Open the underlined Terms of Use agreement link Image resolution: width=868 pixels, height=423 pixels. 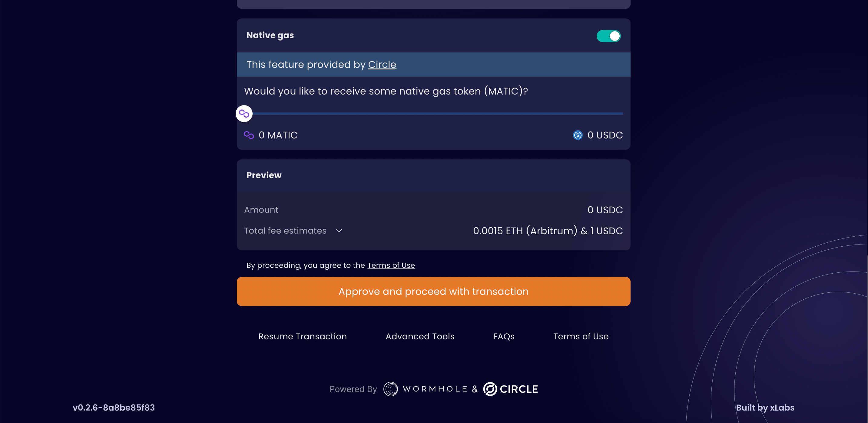pyautogui.click(x=391, y=265)
